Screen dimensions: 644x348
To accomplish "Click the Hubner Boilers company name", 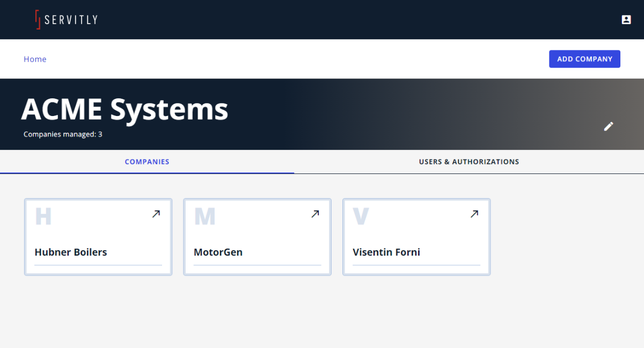I will (71, 252).
